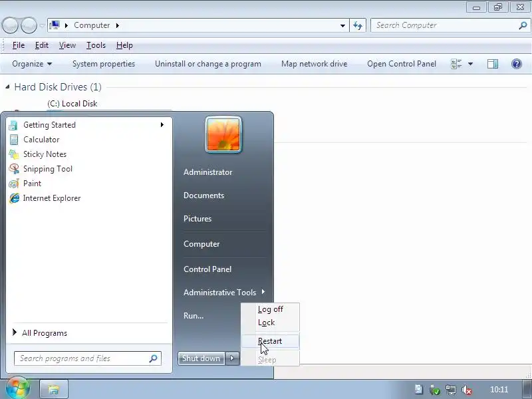The height and width of the screenshot is (399, 532).
Task: Open the File menu
Action: [19, 45]
